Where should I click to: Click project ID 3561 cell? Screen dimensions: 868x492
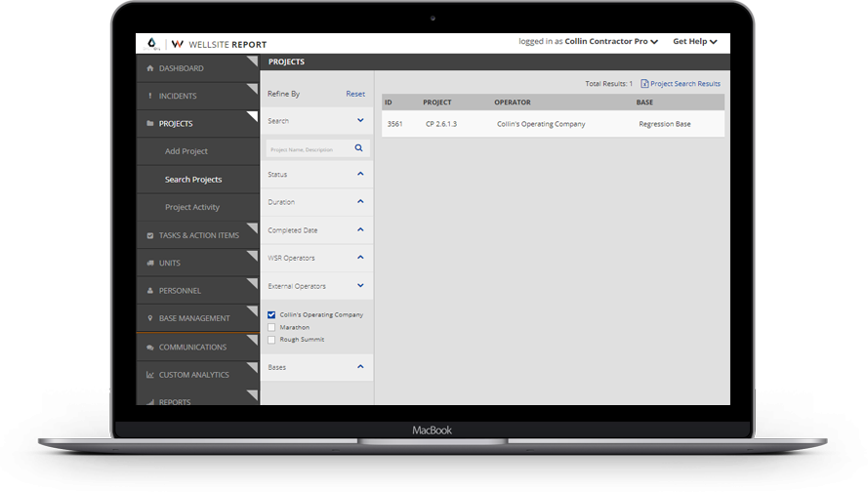pyautogui.click(x=395, y=124)
